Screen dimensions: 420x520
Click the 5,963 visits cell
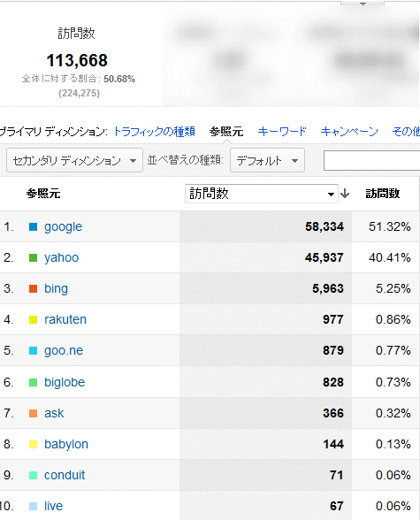point(328,288)
